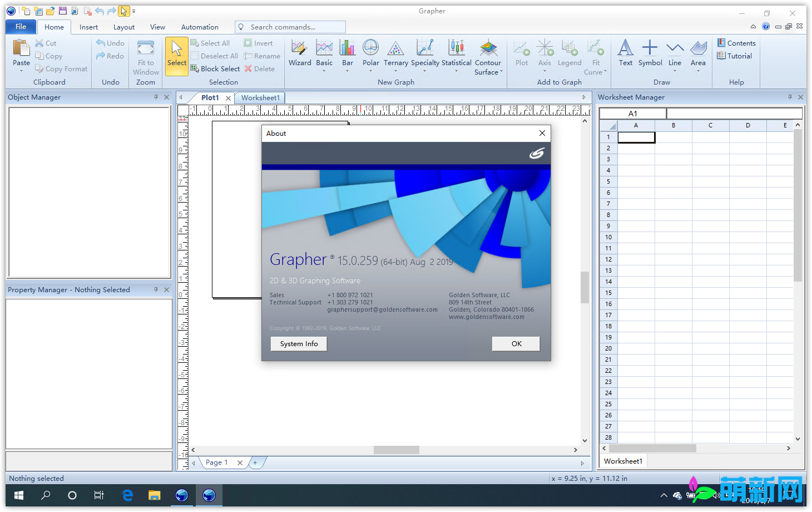Click the plot horizontal scrollbar thumb
Viewport: 812px width, 512px height.
[x=396, y=450]
